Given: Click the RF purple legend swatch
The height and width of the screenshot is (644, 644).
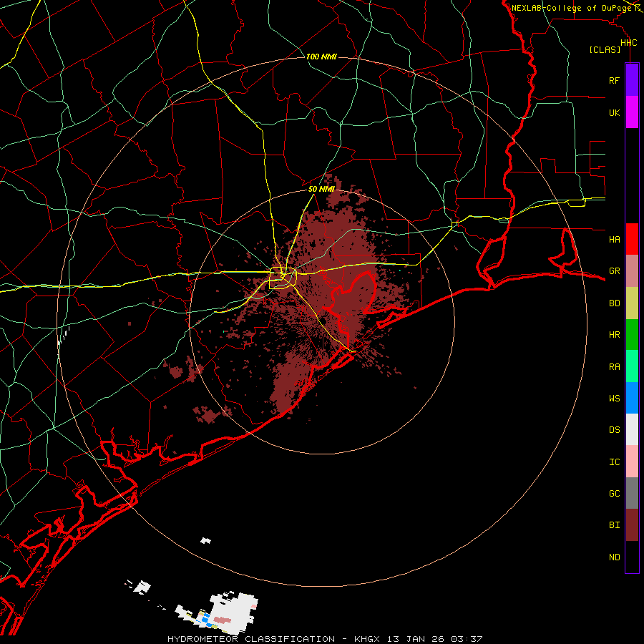Looking at the screenshot, I should click(632, 80).
